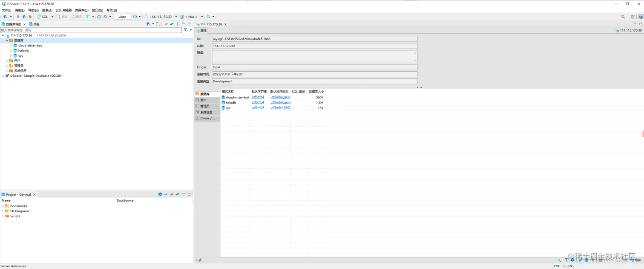Close the 数据库导航 tab
This screenshot has height=269, width=644.
[x=25, y=24]
